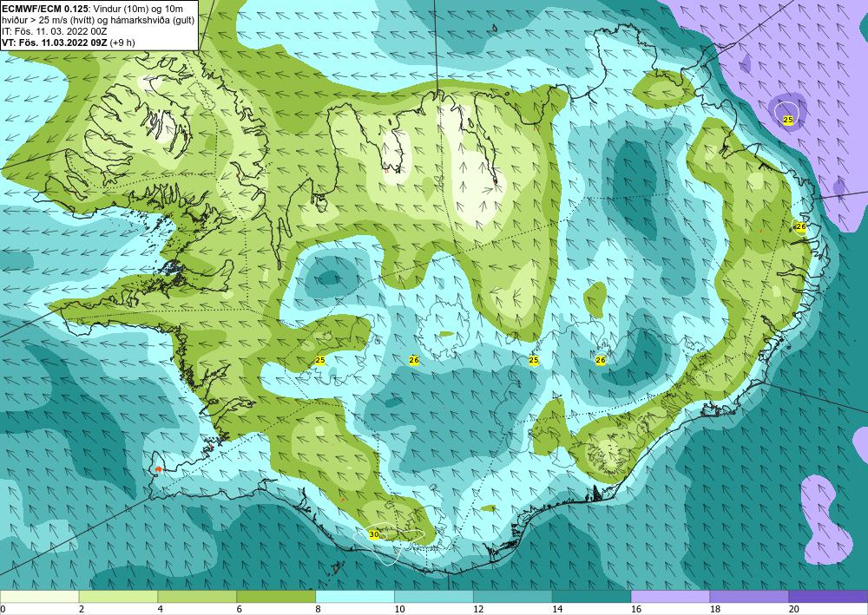Click the 18–20 medium purple legend swatch

pos(750,597)
